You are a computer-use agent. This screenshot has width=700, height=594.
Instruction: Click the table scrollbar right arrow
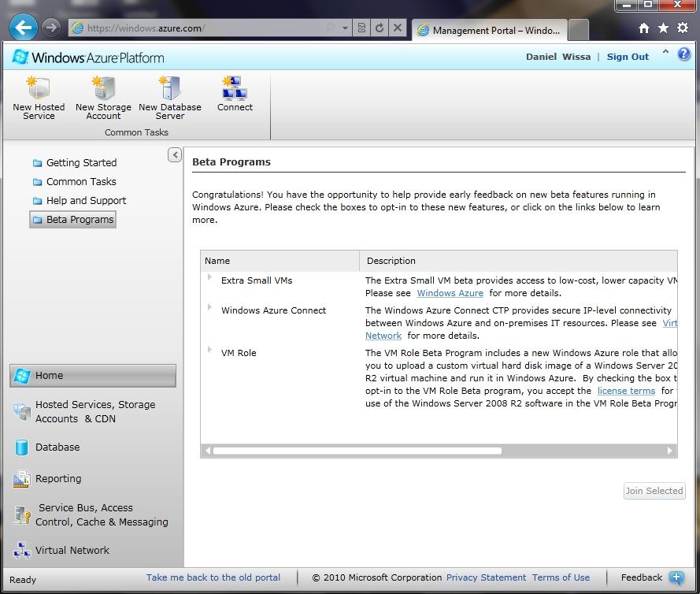coord(669,451)
